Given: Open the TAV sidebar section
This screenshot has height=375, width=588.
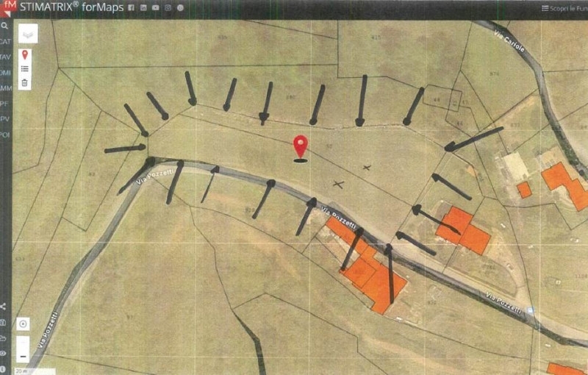Looking at the screenshot, I should [x=5, y=57].
